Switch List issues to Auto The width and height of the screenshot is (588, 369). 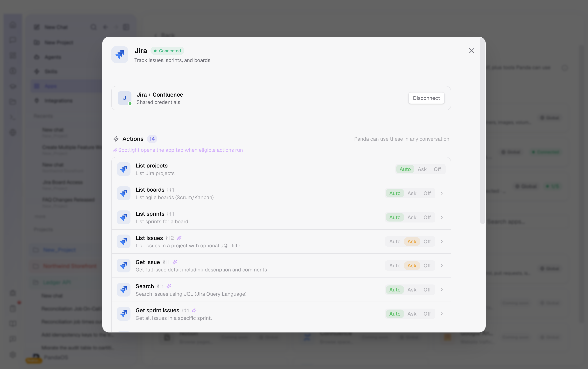point(395,242)
